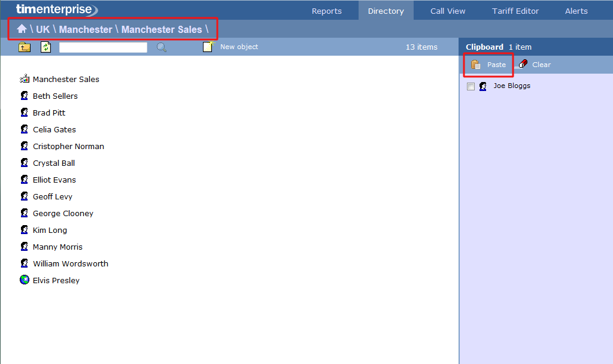Screen dimensions: 613x364
Task: Click the '13 items' count text
Action: (421, 47)
